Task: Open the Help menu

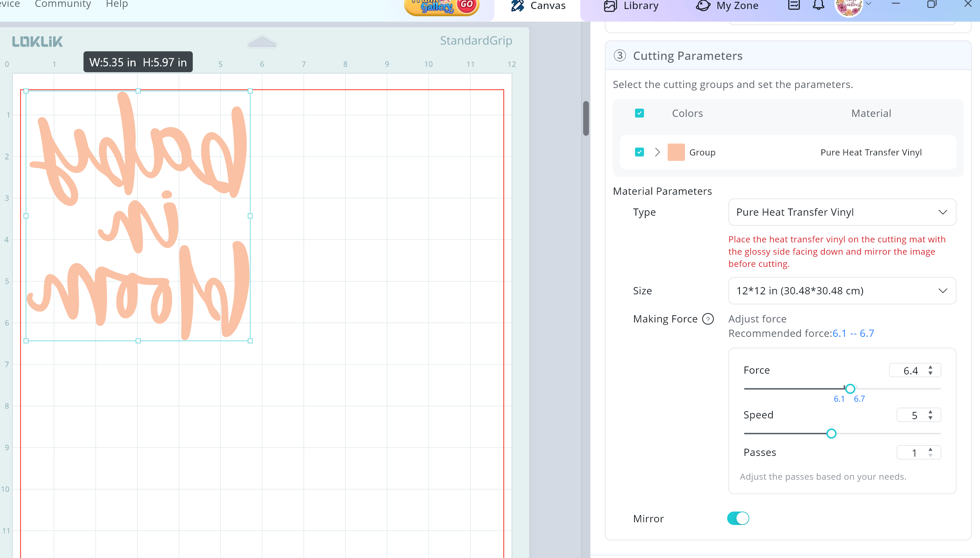Action: (x=117, y=4)
